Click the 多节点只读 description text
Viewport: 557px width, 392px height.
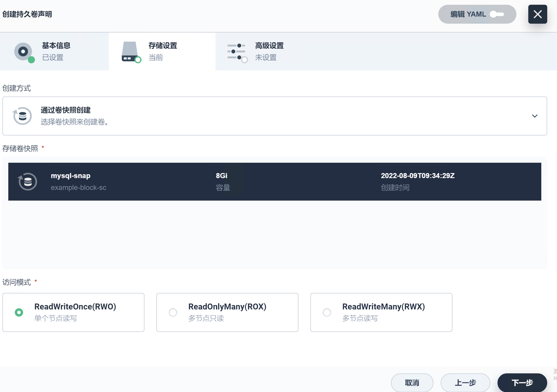(206, 318)
